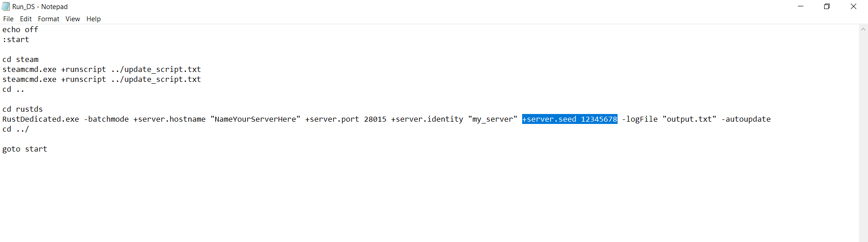Screen dimensions: 868x242
Task: Click the "cd ../" line
Action: [x=16, y=129]
